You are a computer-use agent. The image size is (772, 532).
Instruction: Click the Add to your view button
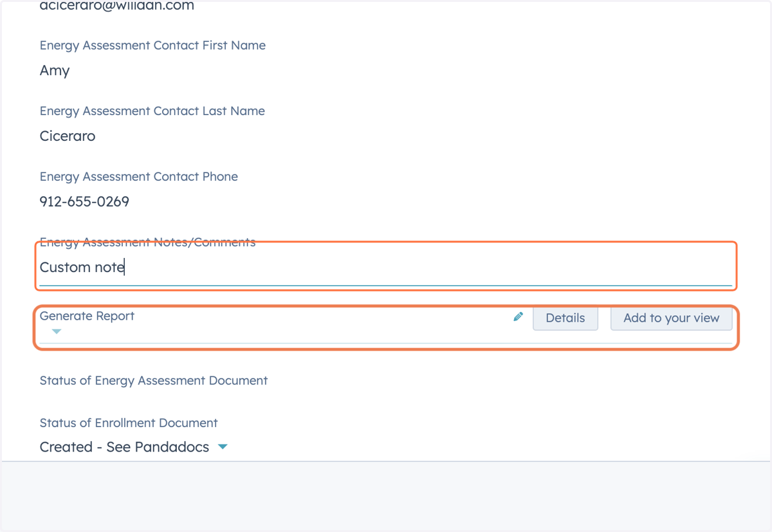pos(671,318)
